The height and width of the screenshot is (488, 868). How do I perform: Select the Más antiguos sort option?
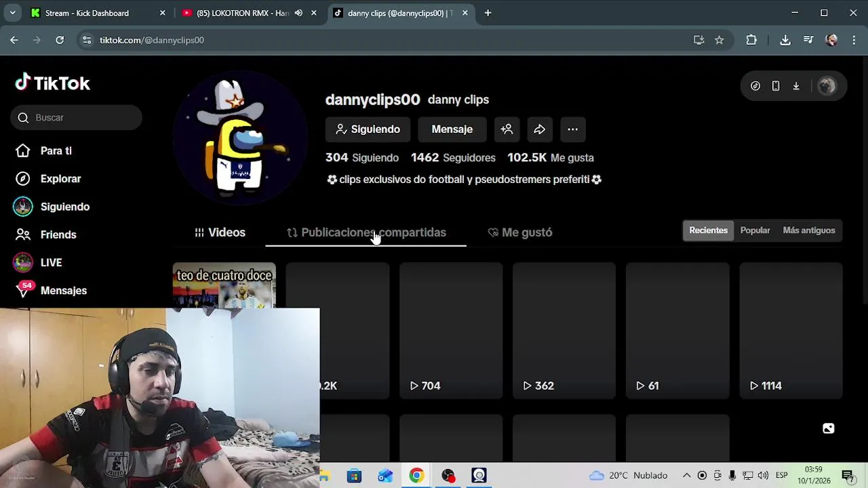[x=808, y=230]
